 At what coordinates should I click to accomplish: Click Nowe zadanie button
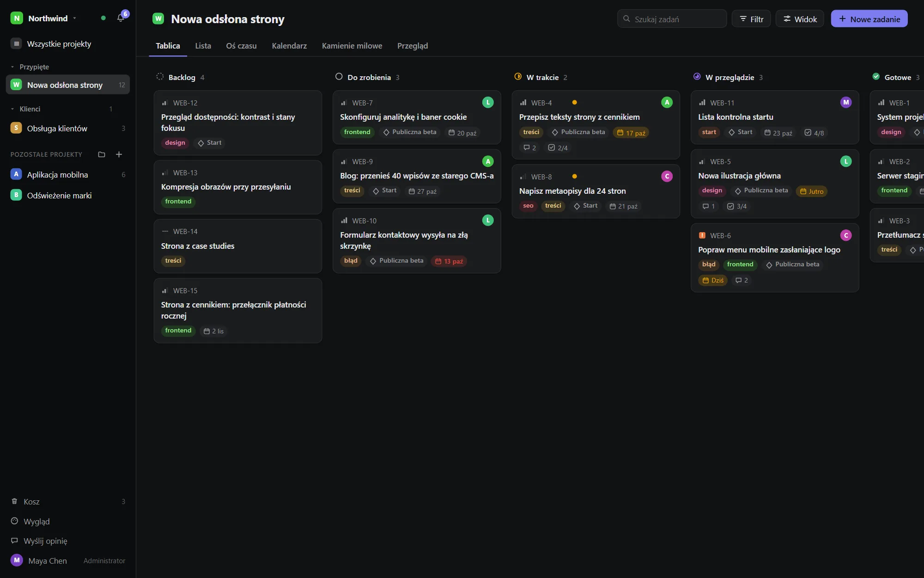[x=869, y=19]
